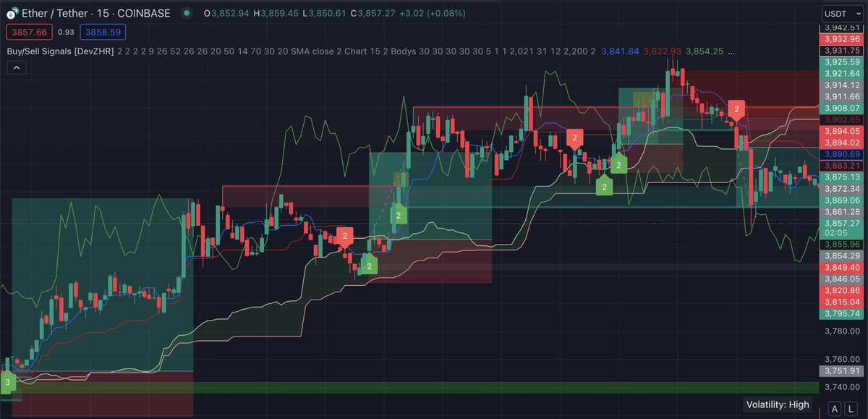Click the 3,908.07 green price label
This screenshot has width=868, height=419.
(x=841, y=108)
